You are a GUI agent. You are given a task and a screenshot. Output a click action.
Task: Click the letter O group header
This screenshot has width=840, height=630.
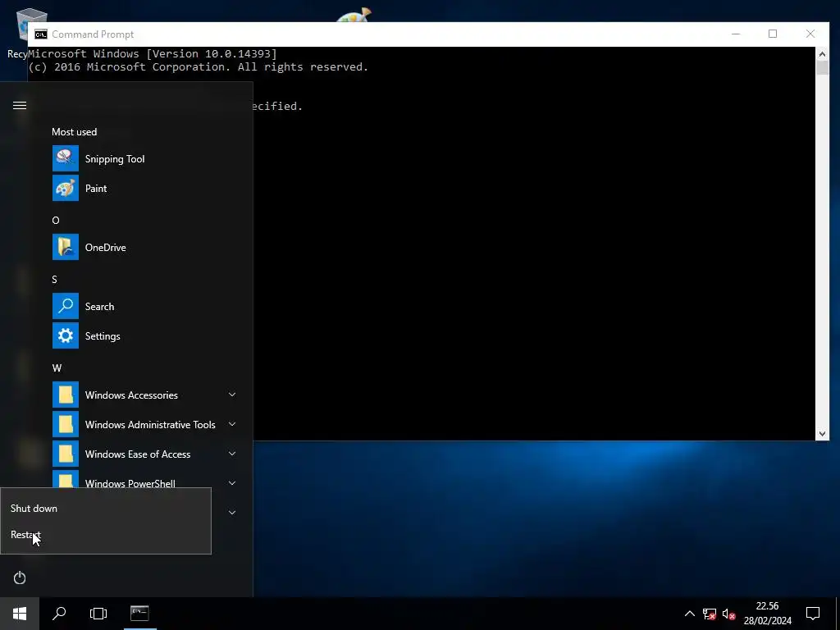[56, 220]
